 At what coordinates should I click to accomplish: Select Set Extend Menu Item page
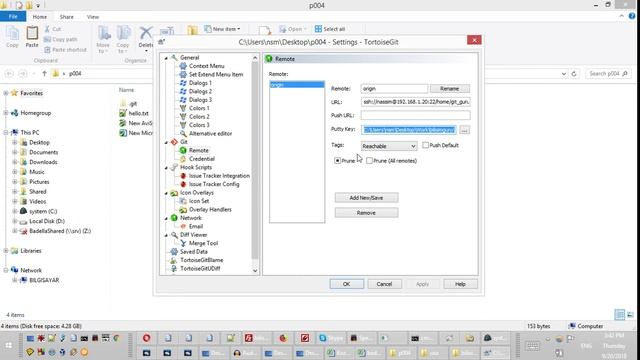tap(216, 74)
